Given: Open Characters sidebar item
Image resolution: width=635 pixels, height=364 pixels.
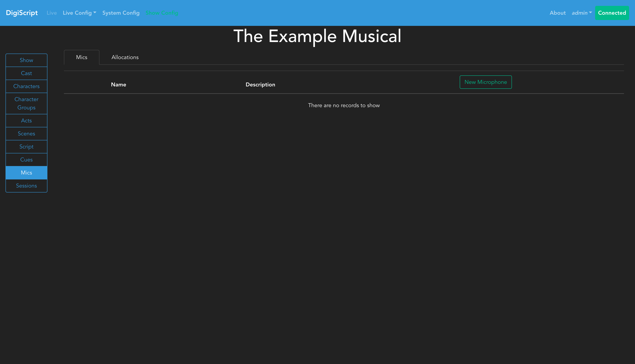Looking at the screenshot, I should [26, 86].
